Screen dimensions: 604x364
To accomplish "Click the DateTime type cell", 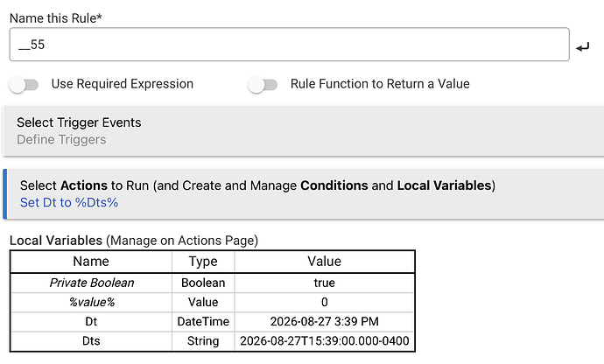I will (203, 322).
